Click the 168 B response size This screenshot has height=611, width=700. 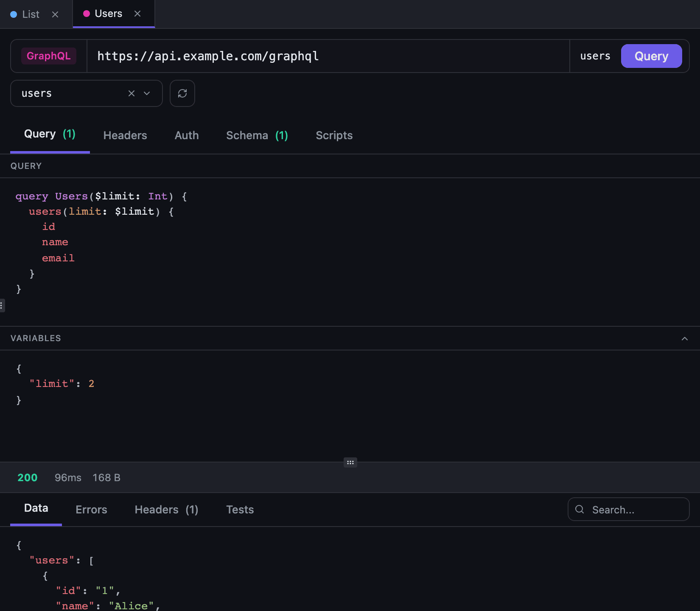click(106, 478)
